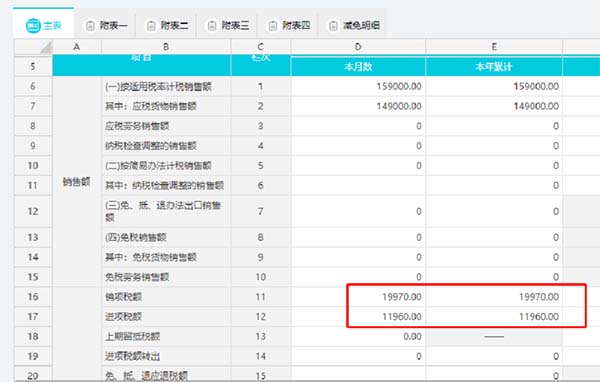Click the 进项税额转出 label cell
Screen dimensions: 600x382
click(166, 356)
